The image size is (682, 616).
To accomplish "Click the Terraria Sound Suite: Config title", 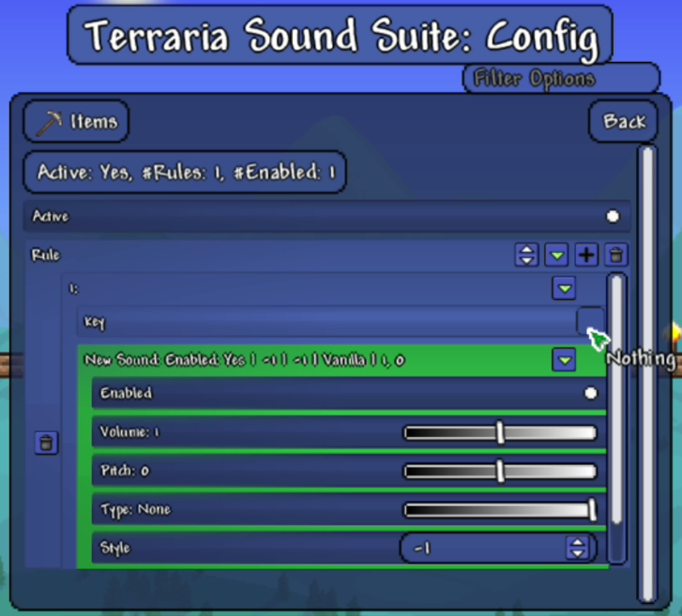I will pyautogui.click(x=341, y=36).
